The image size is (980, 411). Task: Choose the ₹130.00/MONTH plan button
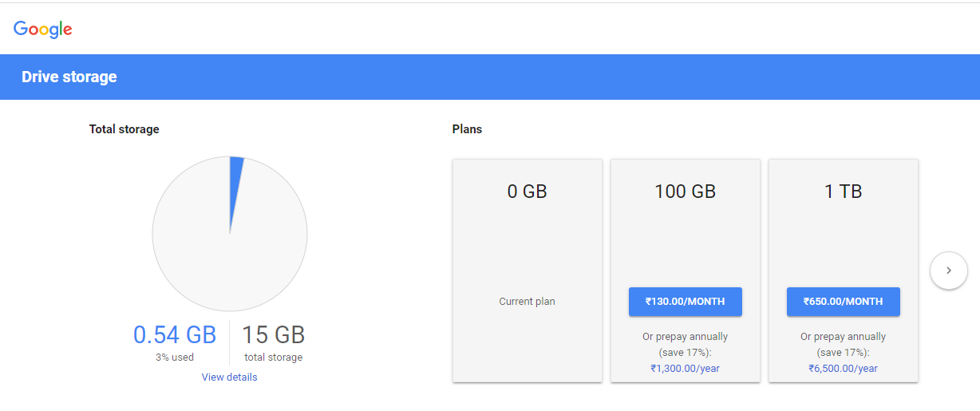[685, 302]
